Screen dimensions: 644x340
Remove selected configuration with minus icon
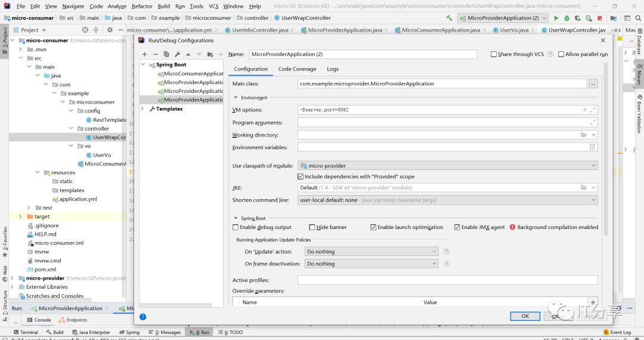[x=155, y=54]
